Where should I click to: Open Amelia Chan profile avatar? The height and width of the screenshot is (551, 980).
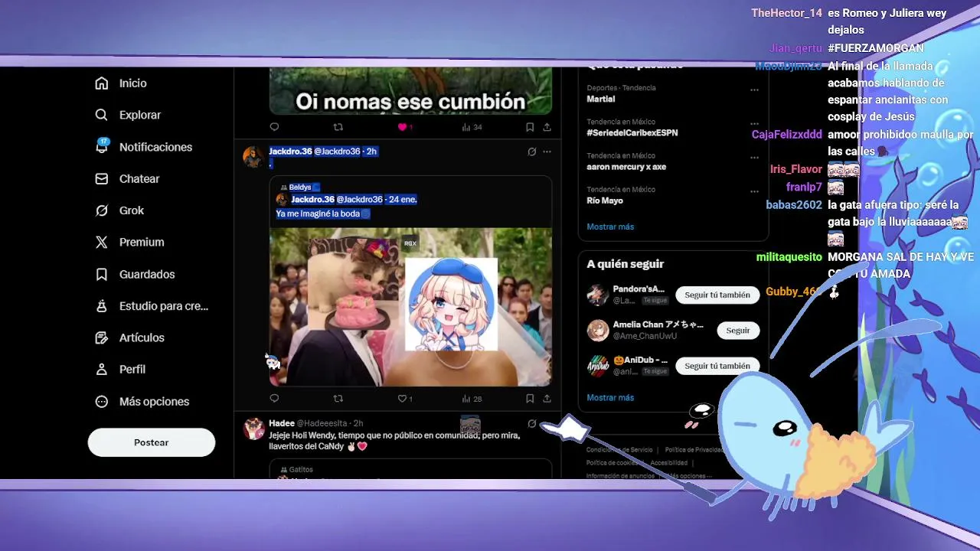coord(598,331)
